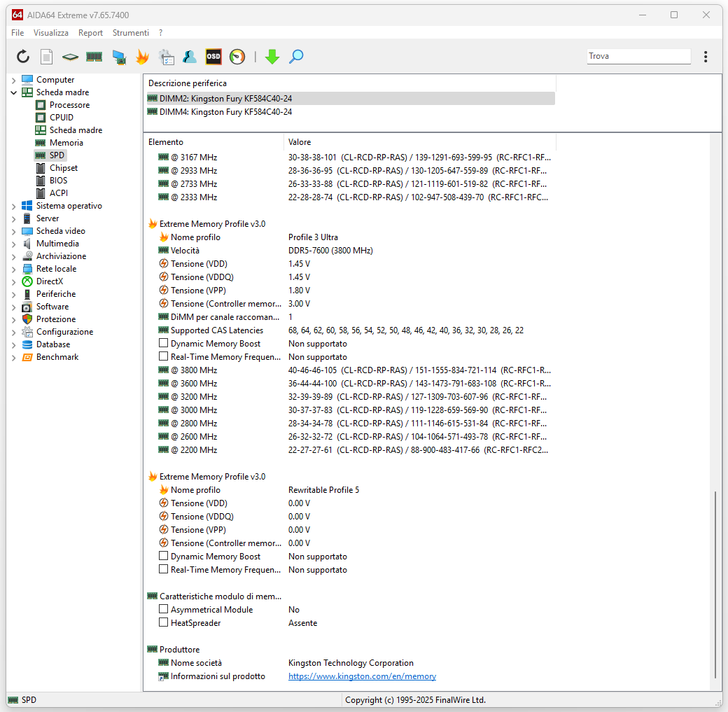Open the Report page icon in toolbar

pyautogui.click(x=46, y=57)
